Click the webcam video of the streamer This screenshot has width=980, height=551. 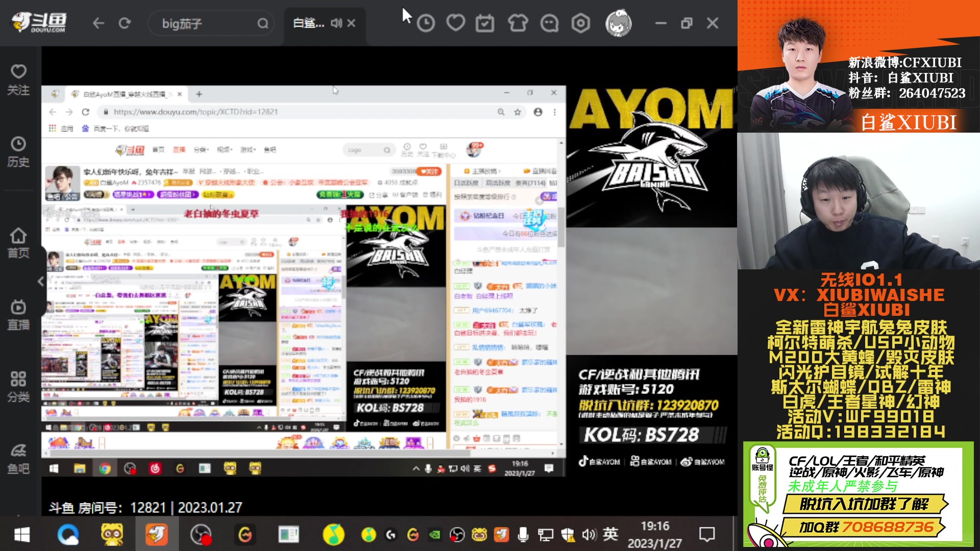(x=859, y=201)
